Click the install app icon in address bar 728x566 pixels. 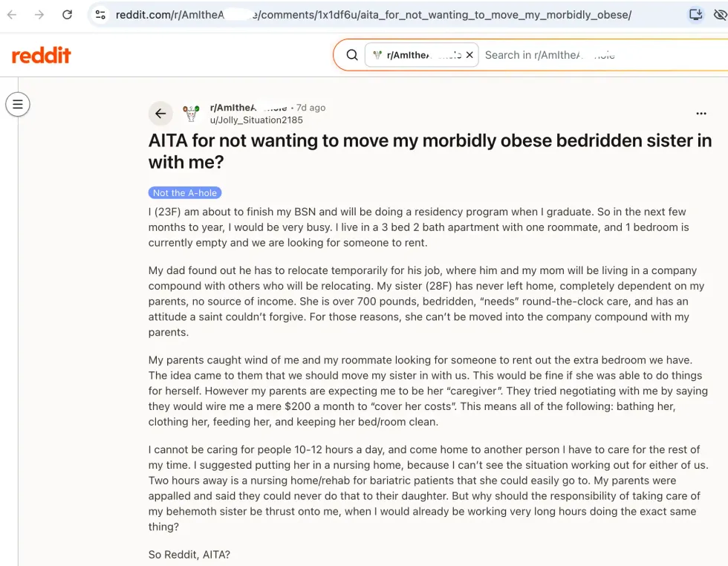(695, 15)
